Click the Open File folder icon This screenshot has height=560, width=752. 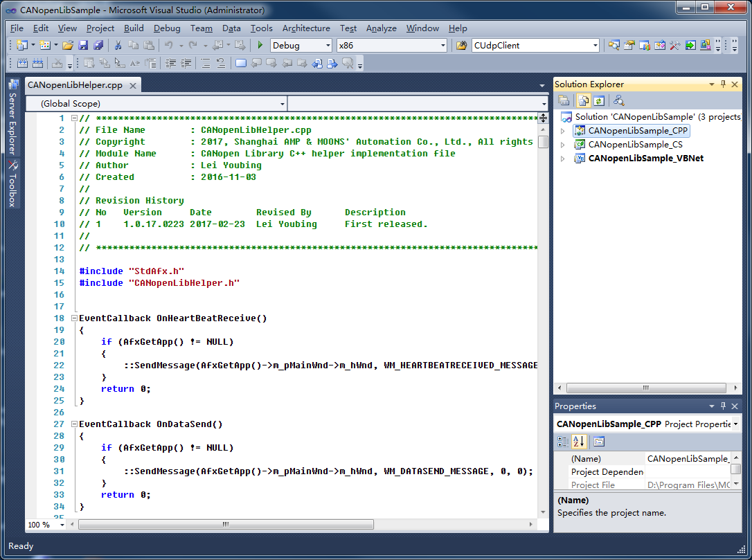(68, 46)
